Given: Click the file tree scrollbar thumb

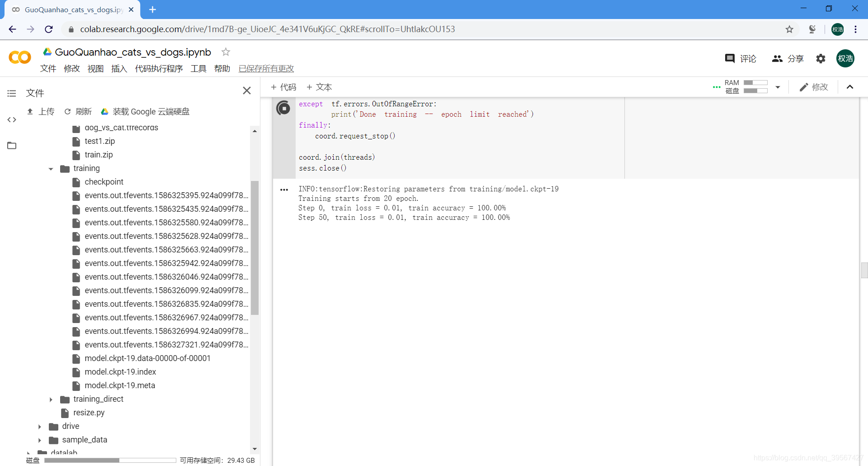Looking at the screenshot, I should [255, 247].
